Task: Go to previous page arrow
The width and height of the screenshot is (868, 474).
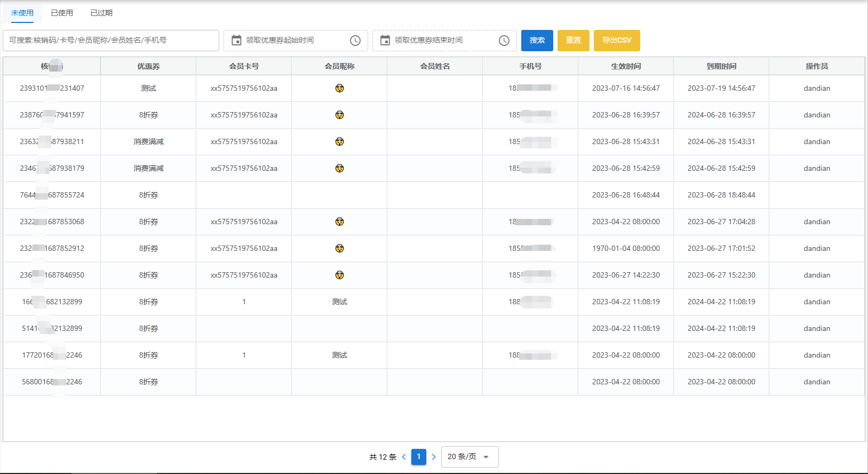Action: pos(404,457)
